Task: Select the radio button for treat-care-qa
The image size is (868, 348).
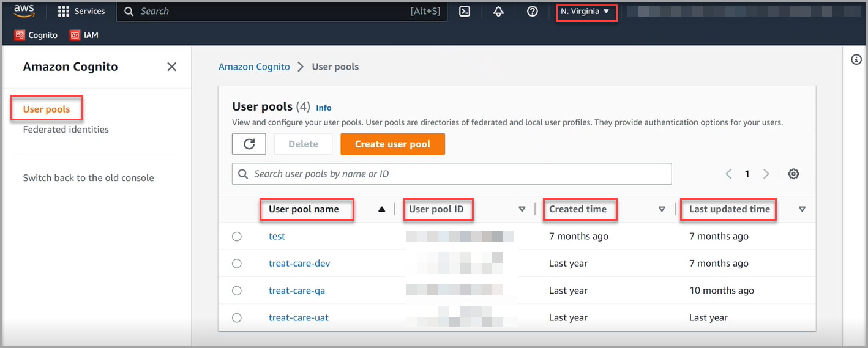Action: pyautogui.click(x=237, y=291)
